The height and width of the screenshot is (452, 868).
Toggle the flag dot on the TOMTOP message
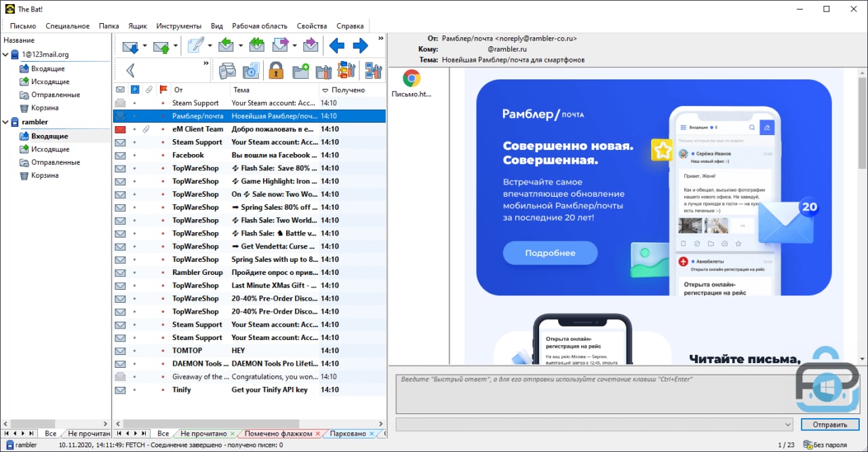[163, 351]
